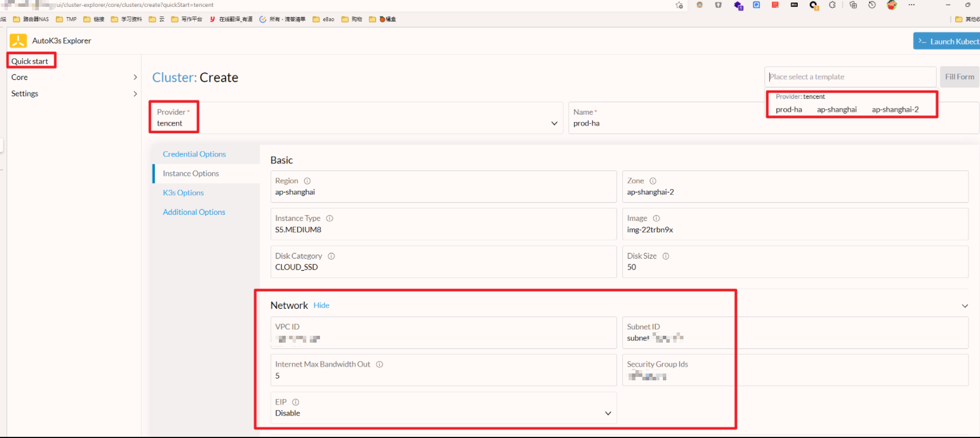Image resolution: width=980 pixels, height=438 pixels.
Task: Click the template selection input field
Action: tap(849, 77)
